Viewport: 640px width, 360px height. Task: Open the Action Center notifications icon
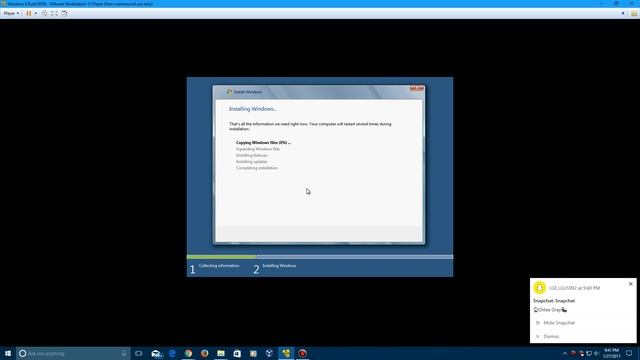coord(629,353)
